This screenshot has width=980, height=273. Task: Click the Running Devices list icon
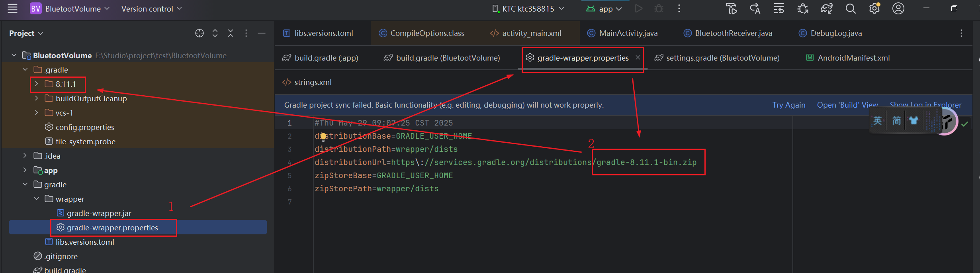pyautogui.click(x=779, y=8)
